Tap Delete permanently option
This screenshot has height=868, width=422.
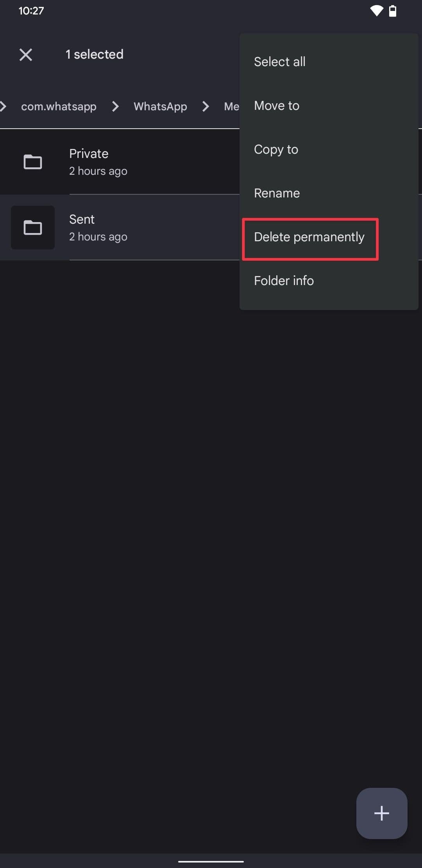point(309,237)
